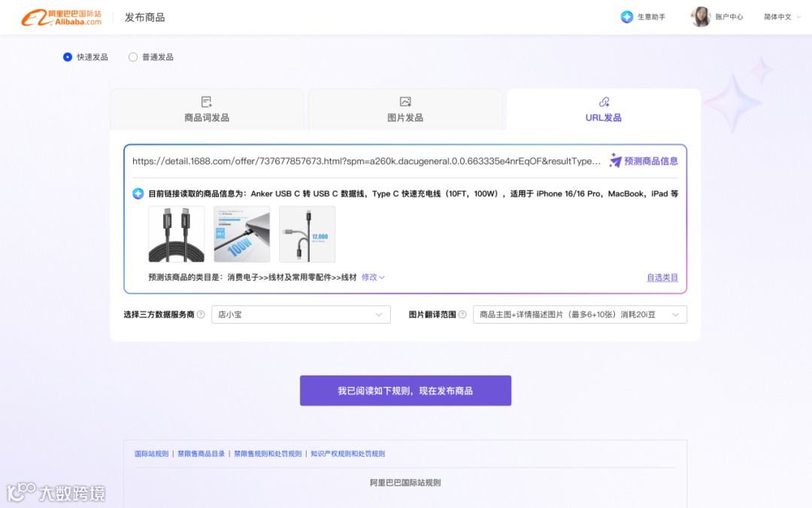Click the URL发品 link icon

click(x=604, y=102)
